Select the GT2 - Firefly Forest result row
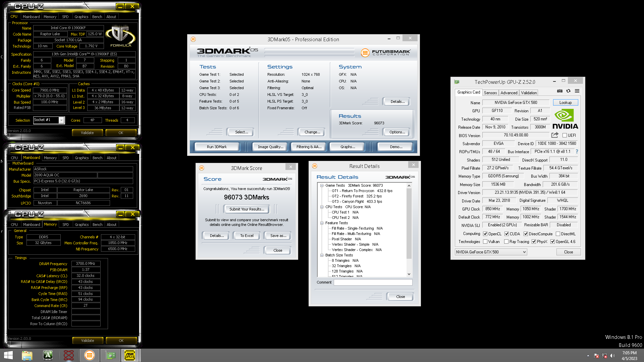This screenshot has height=362, width=644. [357, 196]
